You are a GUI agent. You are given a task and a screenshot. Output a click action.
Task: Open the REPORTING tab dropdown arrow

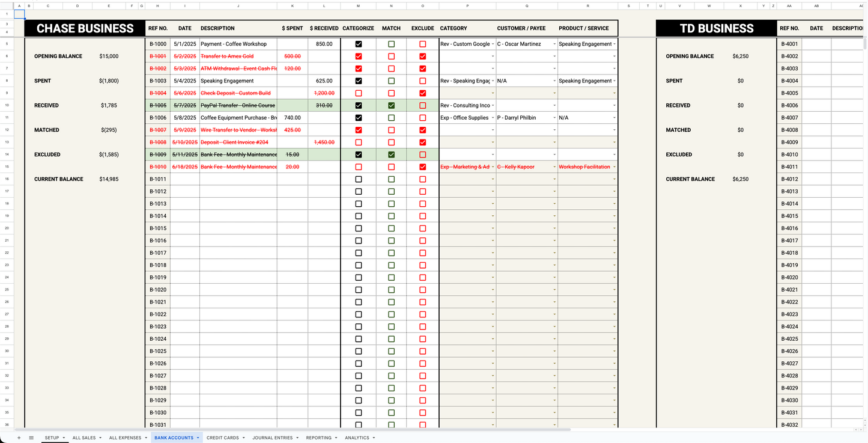coord(335,438)
